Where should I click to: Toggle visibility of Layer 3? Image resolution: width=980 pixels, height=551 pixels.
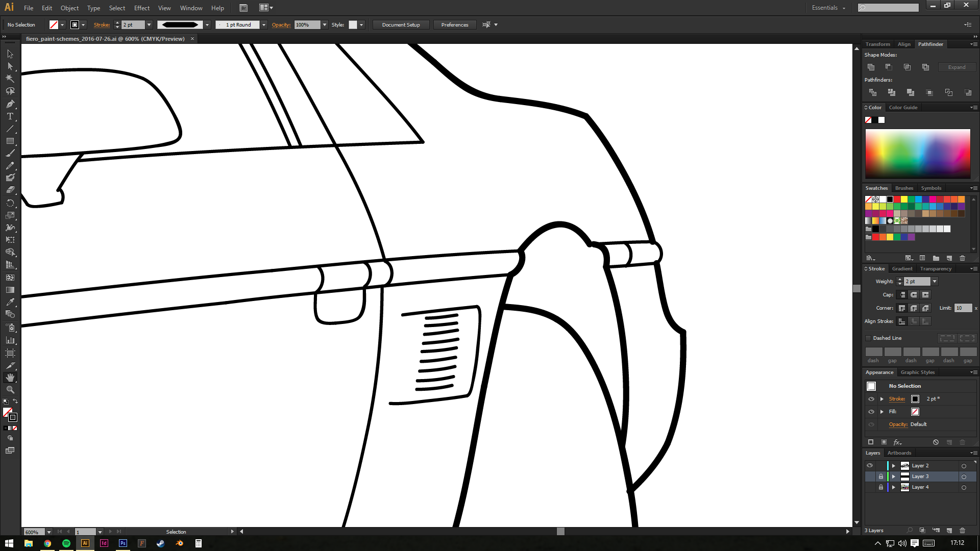pos(870,477)
